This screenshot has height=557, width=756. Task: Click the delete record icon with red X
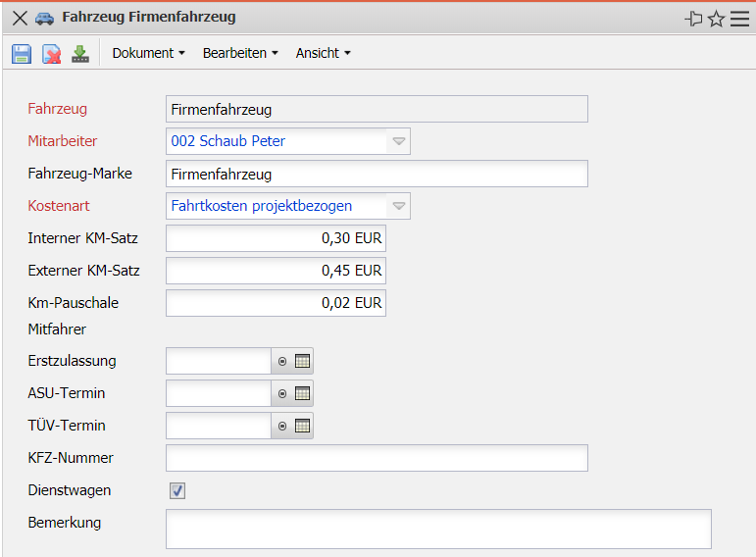coord(51,54)
